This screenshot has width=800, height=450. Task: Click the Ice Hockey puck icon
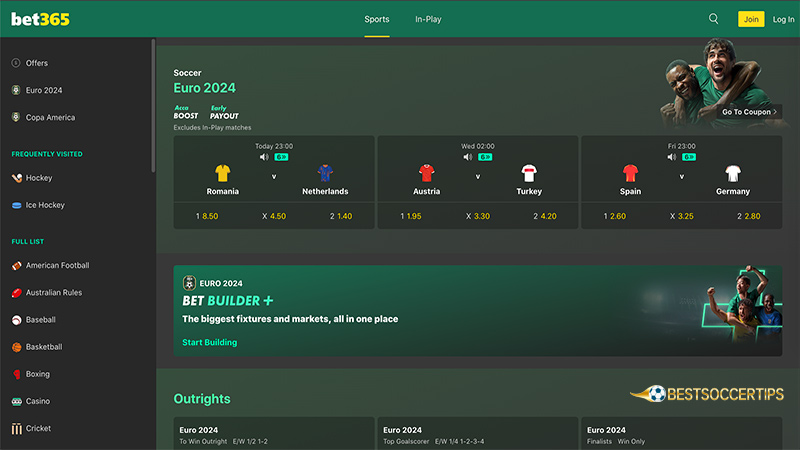[16, 205]
